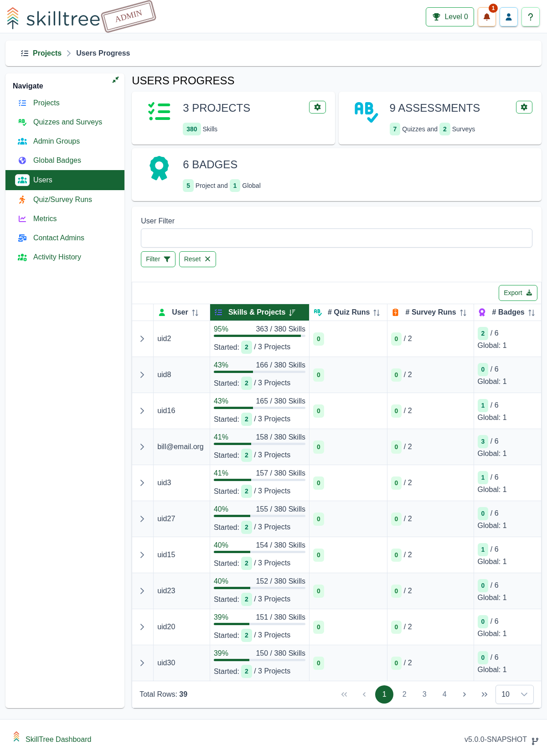Click bill@email.org's 41% progress bar
Screen dimensions: 547x756
pos(259,444)
